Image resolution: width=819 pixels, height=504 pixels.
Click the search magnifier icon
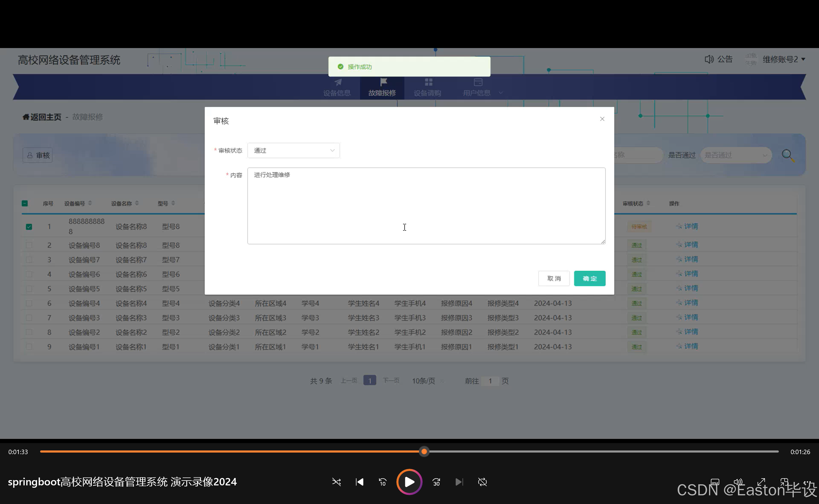(x=788, y=155)
